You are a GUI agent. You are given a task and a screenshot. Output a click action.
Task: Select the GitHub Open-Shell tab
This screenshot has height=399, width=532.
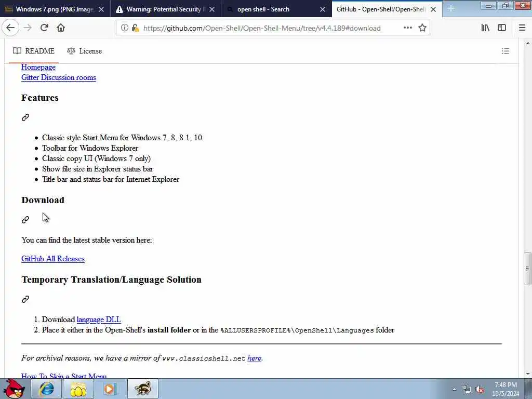coord(381,9)
